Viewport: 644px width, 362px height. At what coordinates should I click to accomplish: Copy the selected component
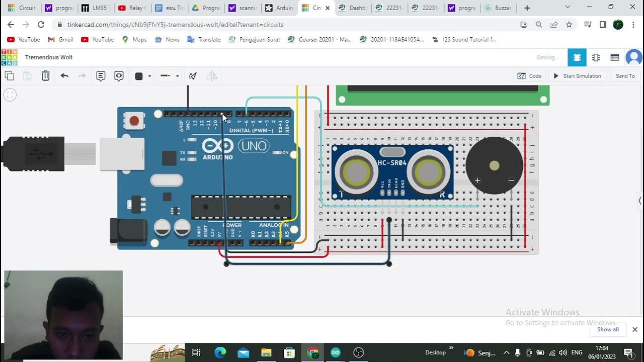pos(9,76)
